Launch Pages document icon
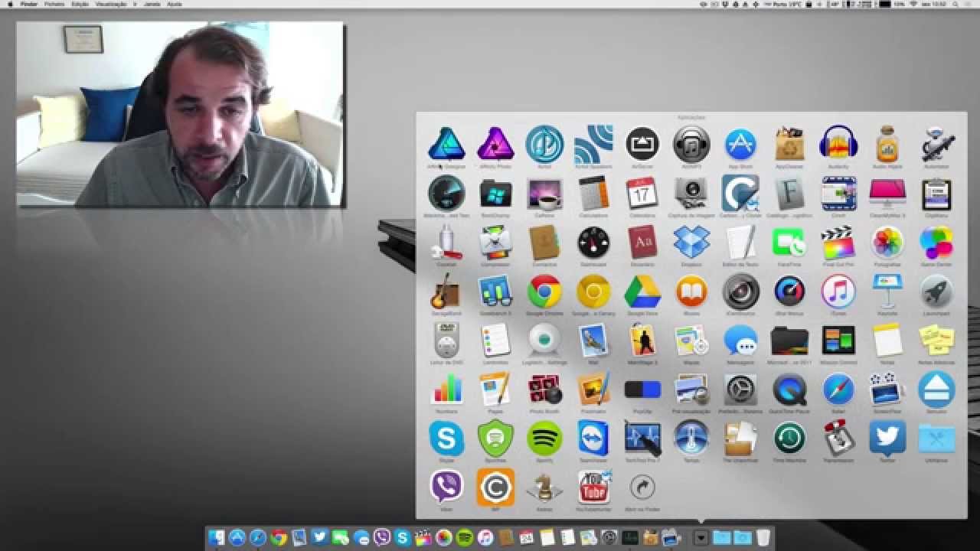The image size is (980, 551). [495, 390]
